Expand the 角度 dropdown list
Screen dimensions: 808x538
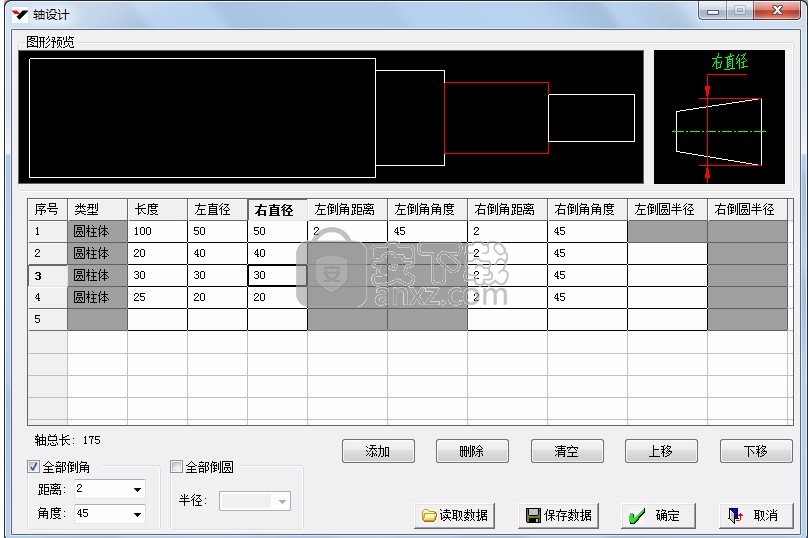(136, 514)
